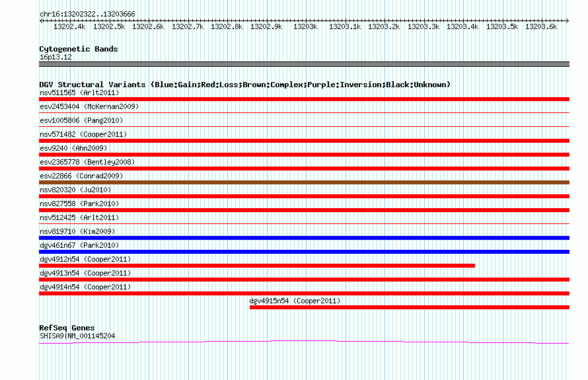Select the dgv461n67 (Park2010) label
This screenshot has width=588, height=380.
coord(79,245)
